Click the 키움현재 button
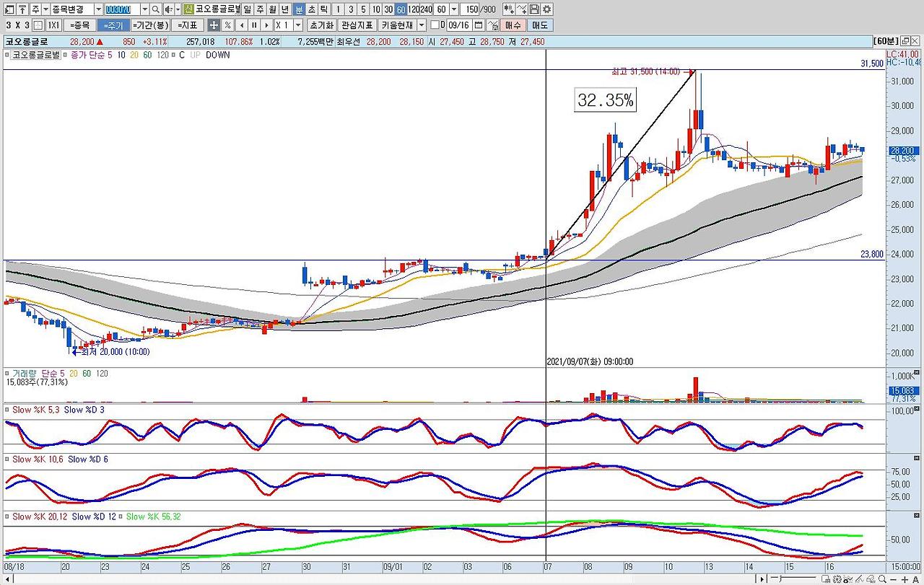 click(x=397, y=25)
